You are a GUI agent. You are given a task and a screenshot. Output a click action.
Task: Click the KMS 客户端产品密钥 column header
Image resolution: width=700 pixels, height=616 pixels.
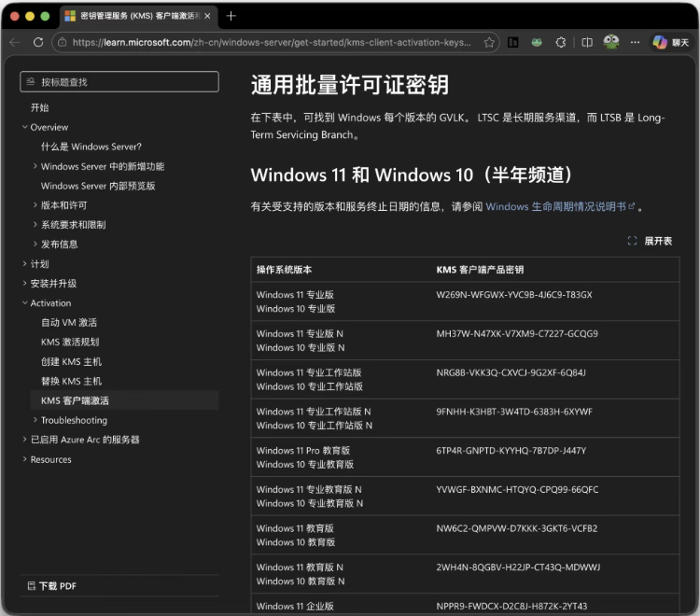click(x=480, y=270)
